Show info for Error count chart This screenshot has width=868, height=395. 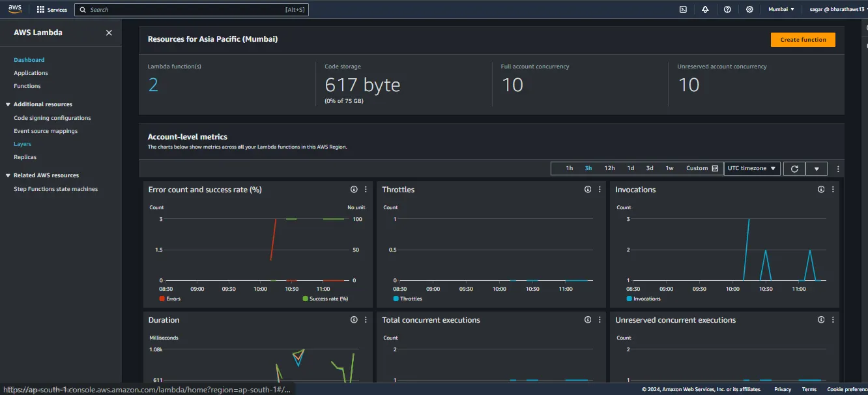354,190
